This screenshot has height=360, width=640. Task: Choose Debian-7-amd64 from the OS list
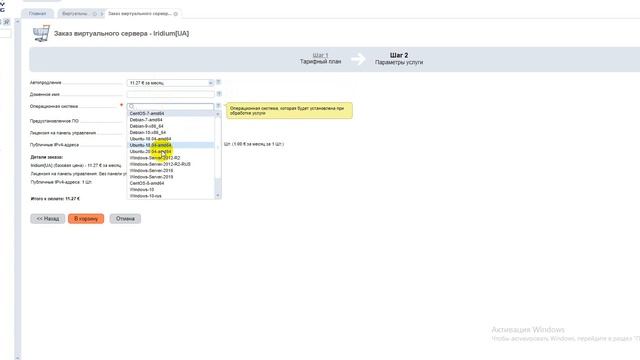pos(171,120)
